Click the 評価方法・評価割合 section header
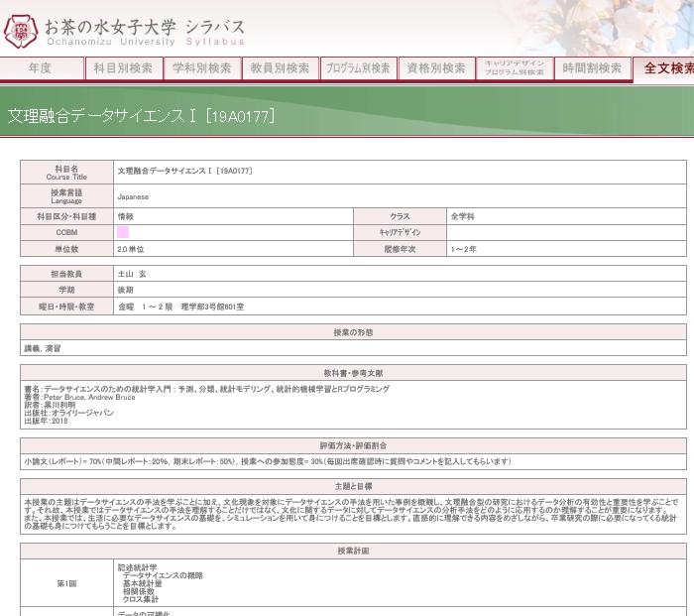 (x=353, y=446)
